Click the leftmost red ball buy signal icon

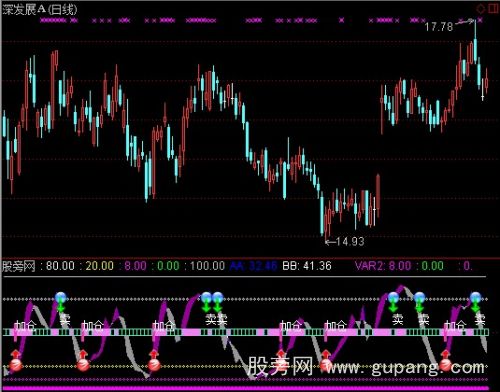tap(15, 365)
